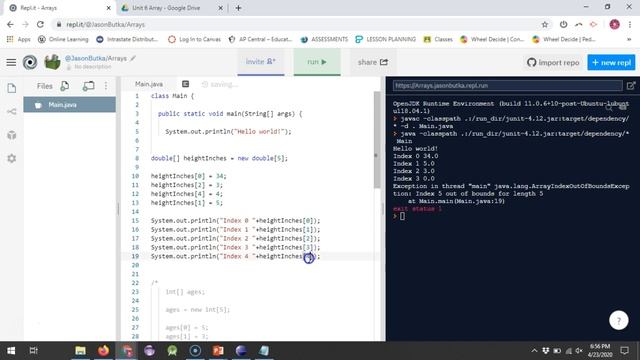Viewport: 640px width, 360px height.
Task: Create a new repl
Action: click(611, 62)
